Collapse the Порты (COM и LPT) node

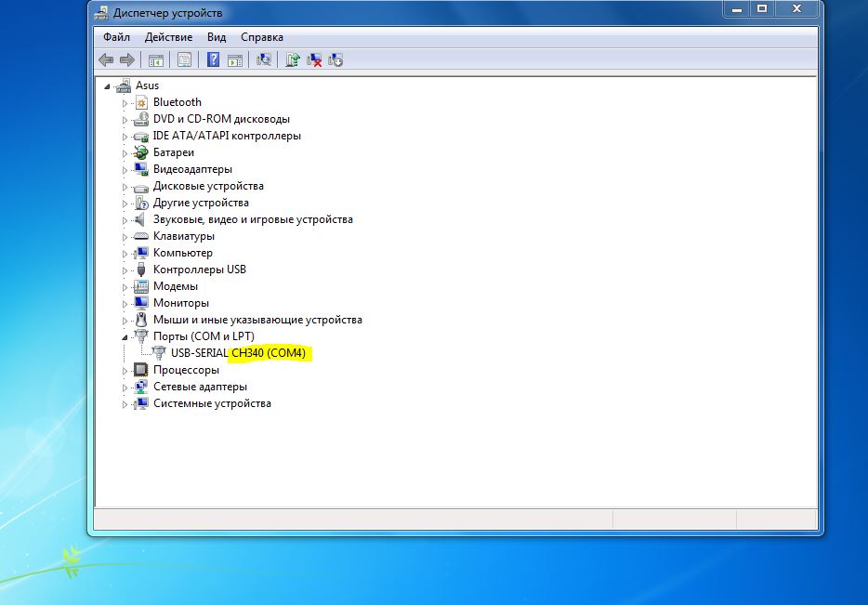pyautogui.click(x=125, y=336)
